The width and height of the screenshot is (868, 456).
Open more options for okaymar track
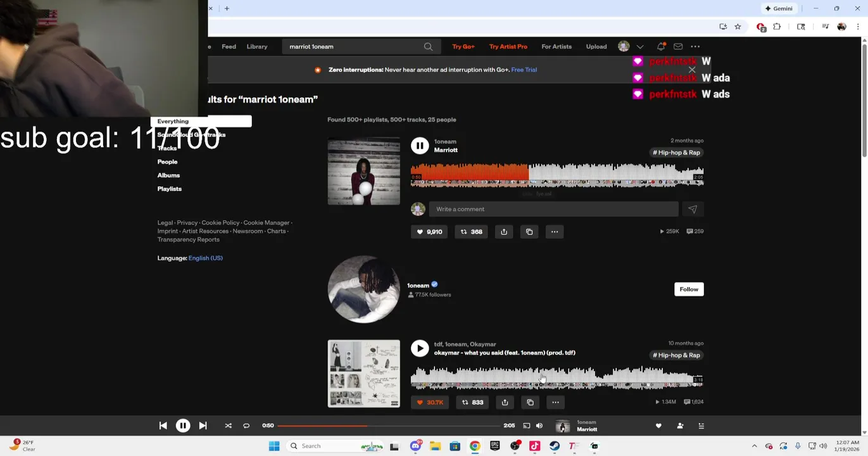pos(555,402)
